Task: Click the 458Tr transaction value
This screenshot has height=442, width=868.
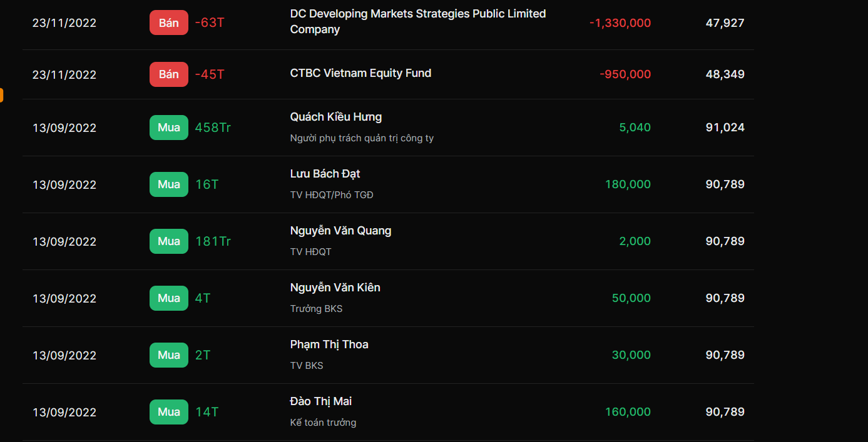Action: [x=213, y=128]
